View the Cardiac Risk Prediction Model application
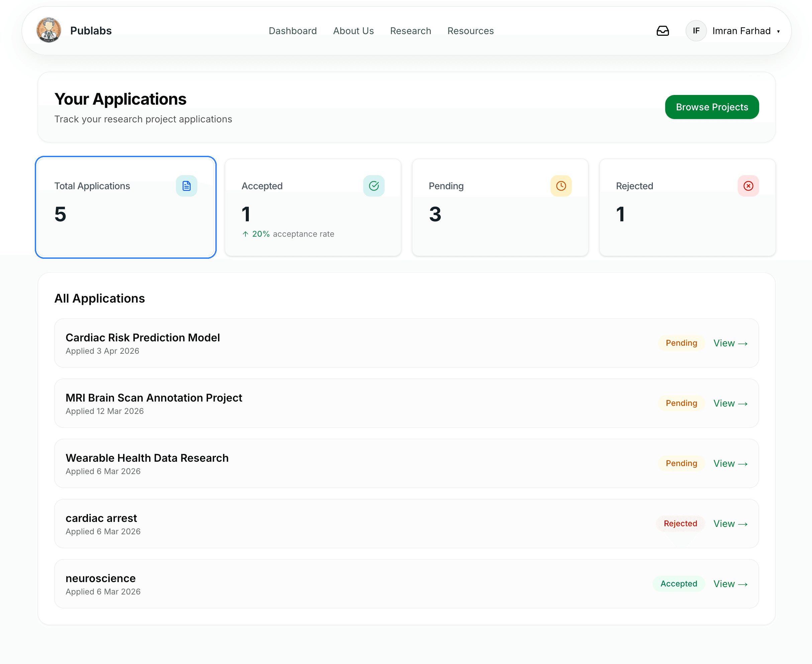Image resolution: width=812 pixels, height=664 pixels. (730, 343)
